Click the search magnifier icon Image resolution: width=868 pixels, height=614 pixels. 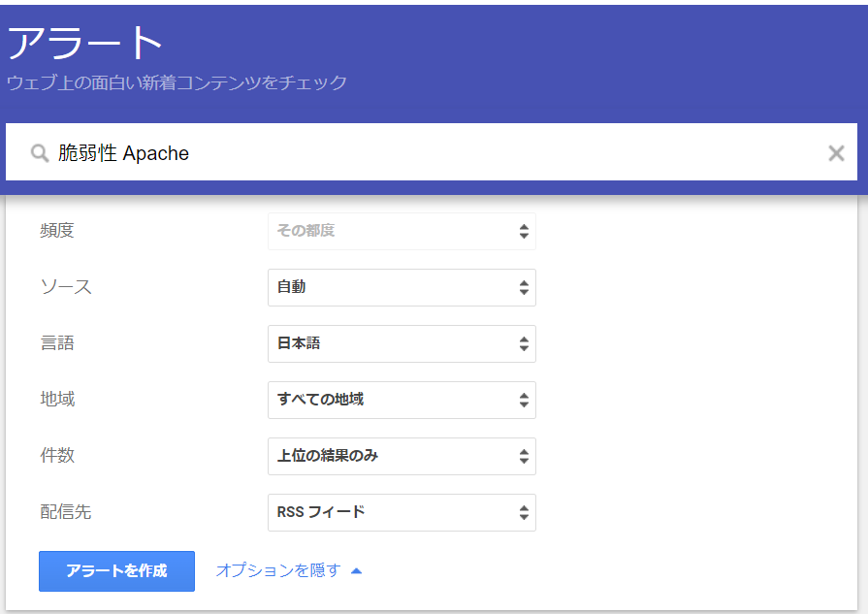pyautogui.click(x=40, y=153)
